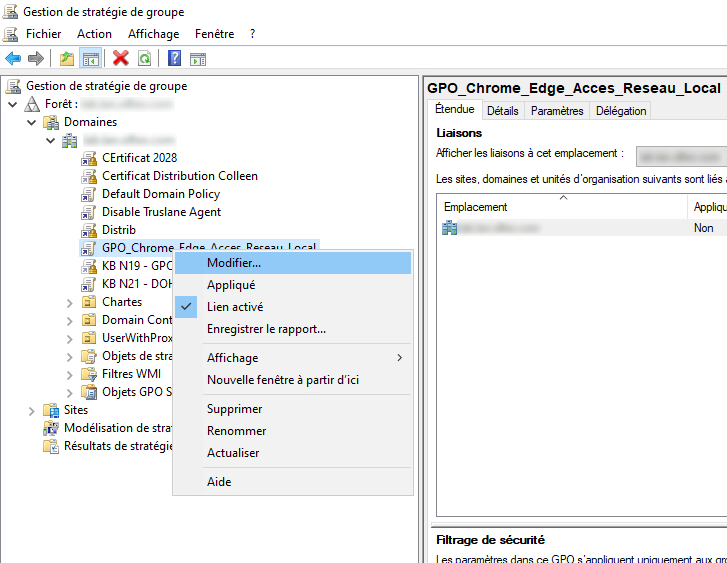Expand the Sites tree node

tap(31, 410)
